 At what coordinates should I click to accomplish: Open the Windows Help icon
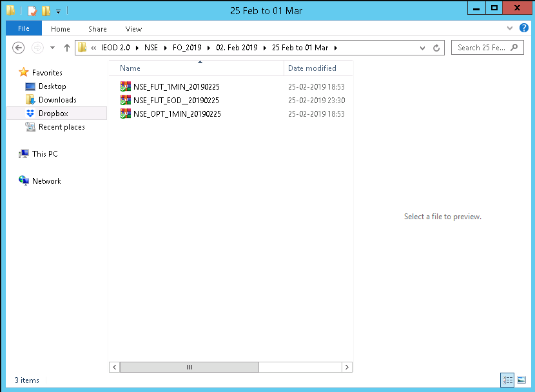tap(524, 28)
